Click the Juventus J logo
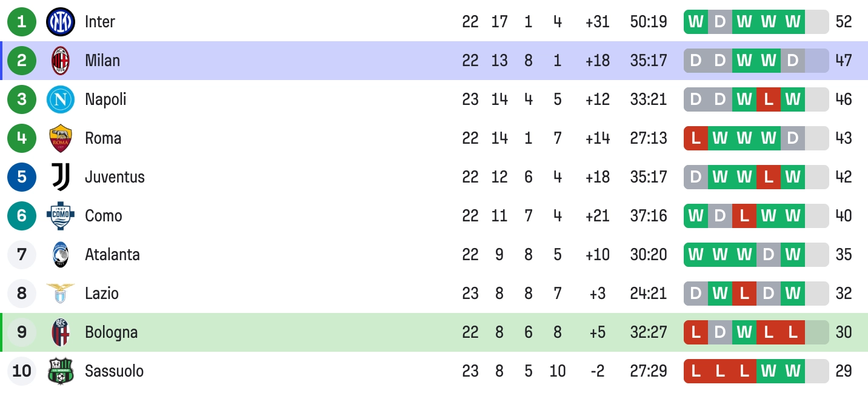This screenshot has width=868, height=393. pyautogui.click(x=61, y=177)
